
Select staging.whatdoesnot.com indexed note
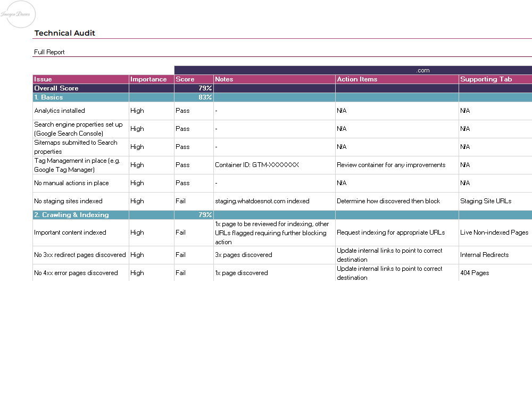(275, 201)
